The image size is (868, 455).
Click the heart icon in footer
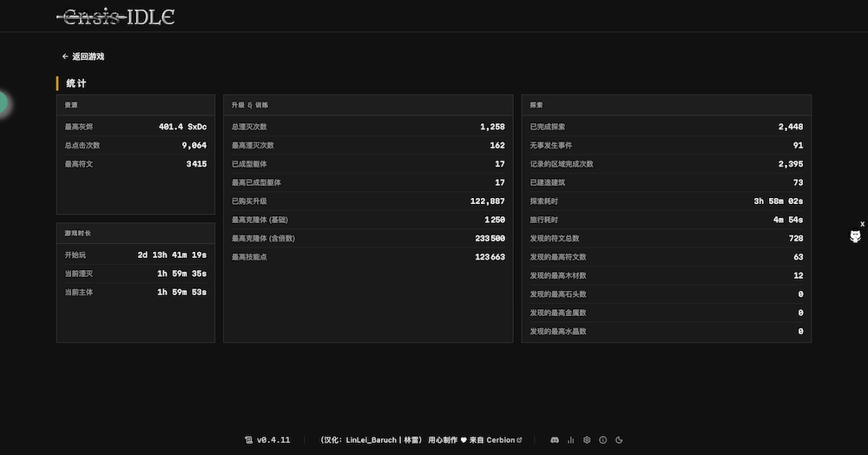click(464, 440)
